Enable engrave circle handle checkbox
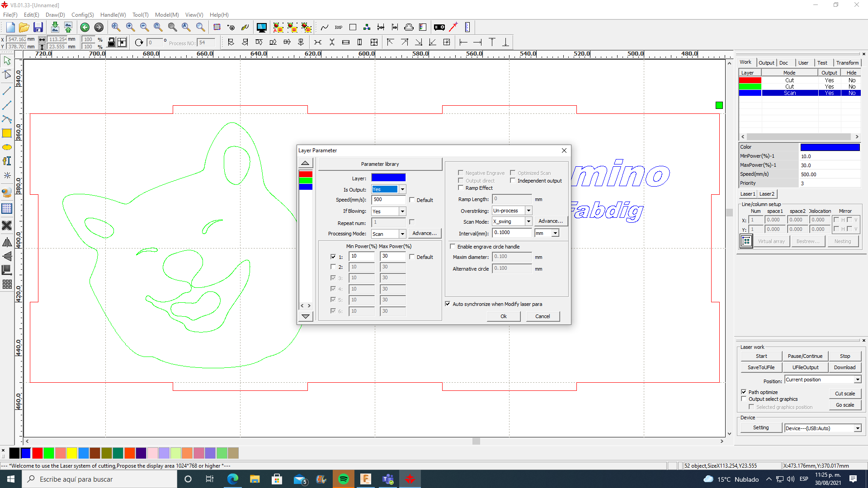 (453, 247)
